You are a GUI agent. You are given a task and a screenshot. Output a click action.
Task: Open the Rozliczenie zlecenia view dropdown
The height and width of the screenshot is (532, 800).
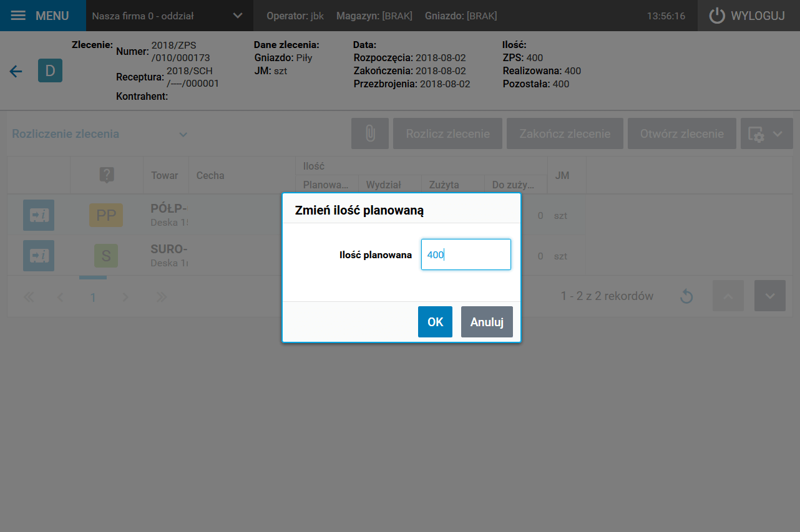pos(100,134)
